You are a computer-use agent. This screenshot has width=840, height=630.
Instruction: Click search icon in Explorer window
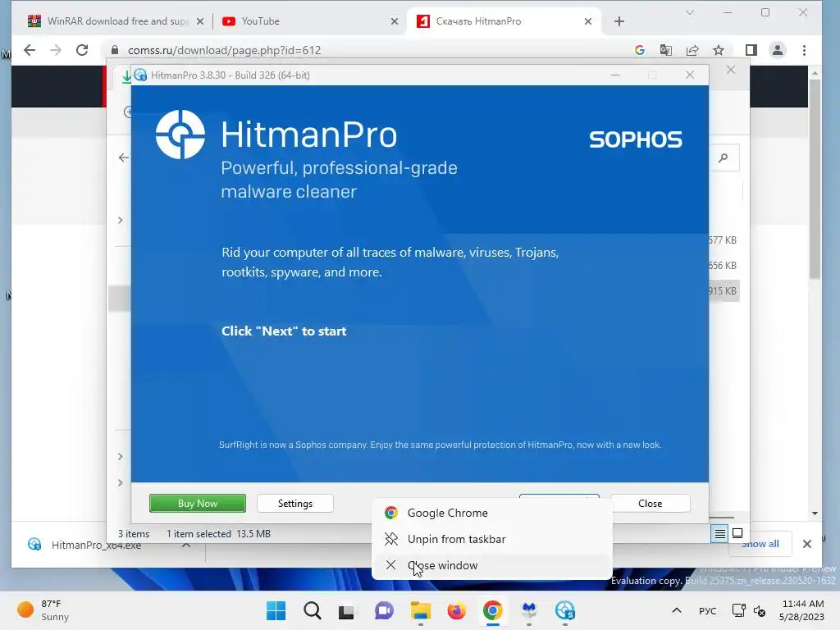point(724,157)
